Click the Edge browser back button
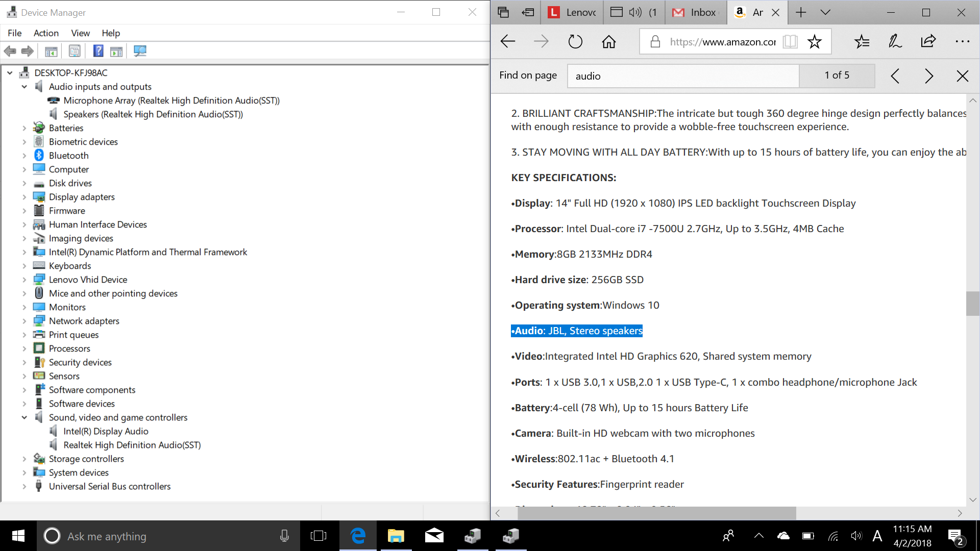This screenshot has width=980, height=551. 508,41
